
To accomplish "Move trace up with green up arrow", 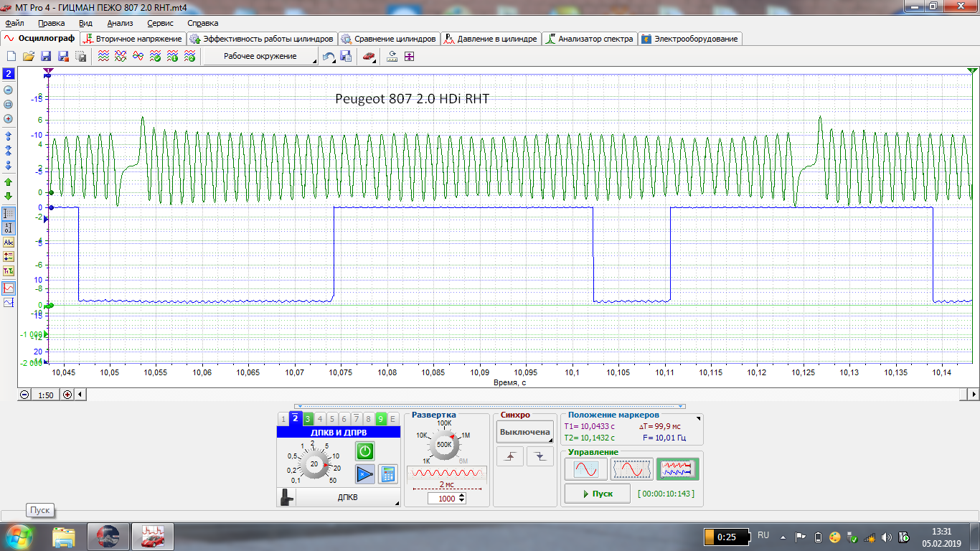I will click(9, 182).
